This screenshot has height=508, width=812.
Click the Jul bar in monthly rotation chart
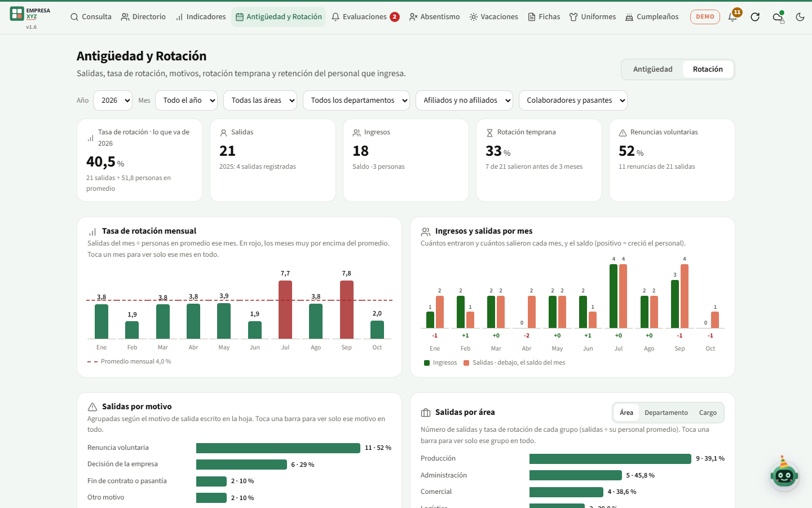[285, 310]
